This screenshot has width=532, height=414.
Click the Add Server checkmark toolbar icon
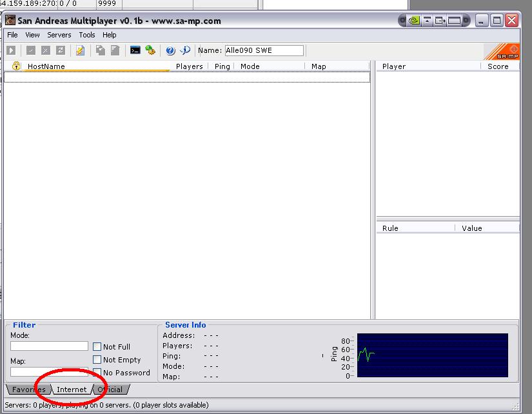tap(31, 50)
